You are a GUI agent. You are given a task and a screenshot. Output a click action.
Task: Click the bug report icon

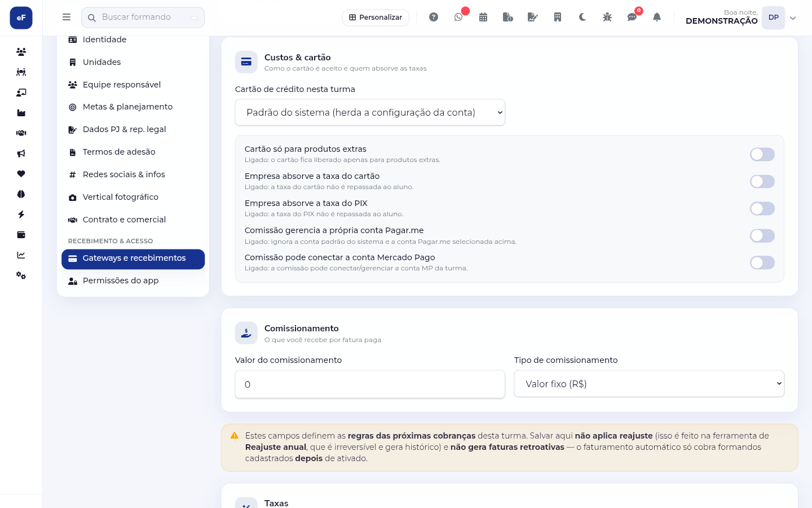(607, 17)
